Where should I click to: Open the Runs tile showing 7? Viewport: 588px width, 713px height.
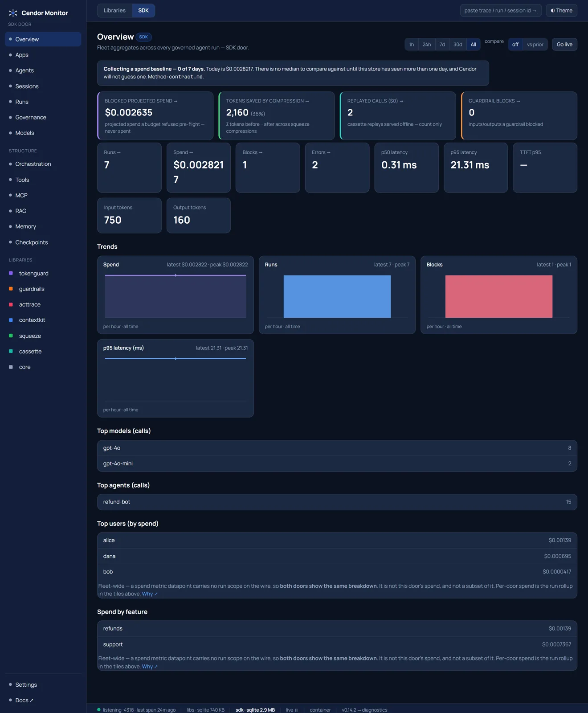(129, 168)
